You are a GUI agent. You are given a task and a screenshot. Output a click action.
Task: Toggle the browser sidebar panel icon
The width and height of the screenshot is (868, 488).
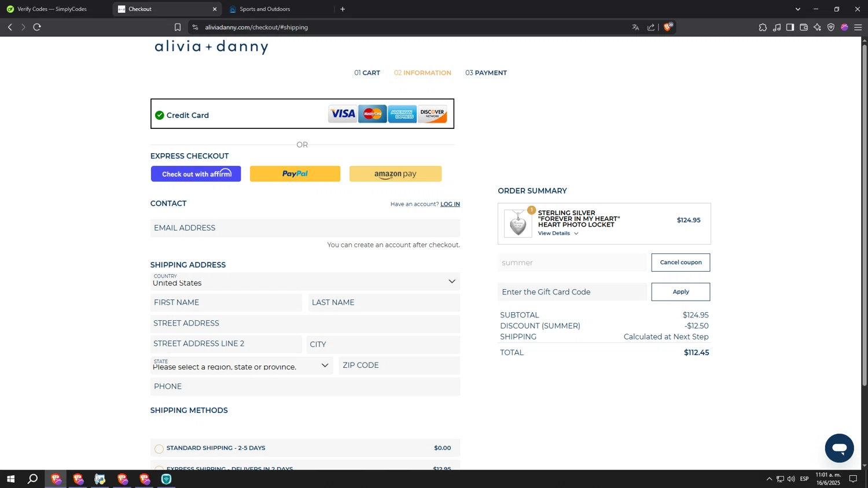(790, 27)
